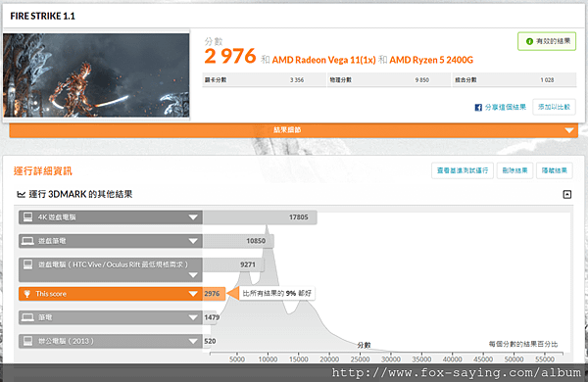Expand the 4K遊戲電腦 dropdown arrow
The width and height of the screenshot is (588, 382).
point(193,217)
